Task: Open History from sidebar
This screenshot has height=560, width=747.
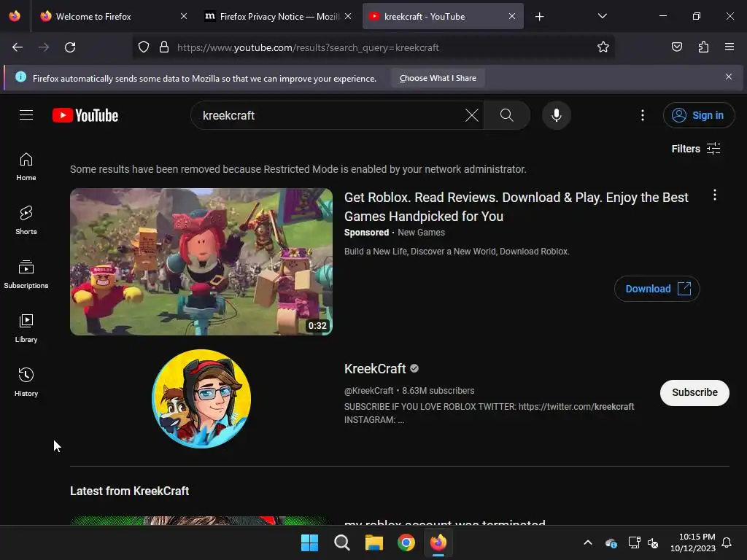Action: pos(26,382)
